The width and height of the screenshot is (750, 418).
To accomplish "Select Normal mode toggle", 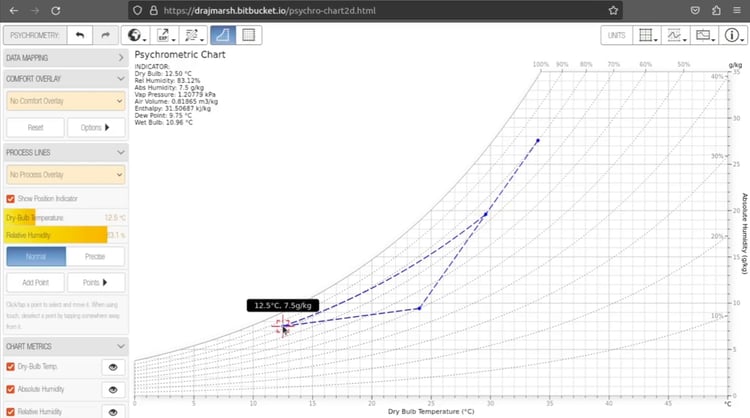I will (36, 257).
